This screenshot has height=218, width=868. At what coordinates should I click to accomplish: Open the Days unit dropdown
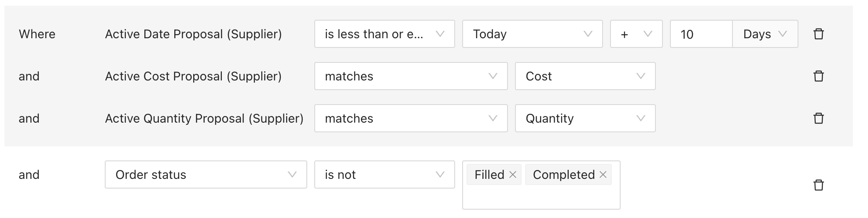(765, 34)
